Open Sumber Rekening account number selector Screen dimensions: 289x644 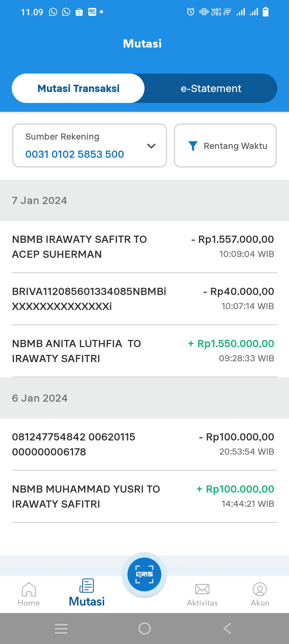tap(90, 145)
